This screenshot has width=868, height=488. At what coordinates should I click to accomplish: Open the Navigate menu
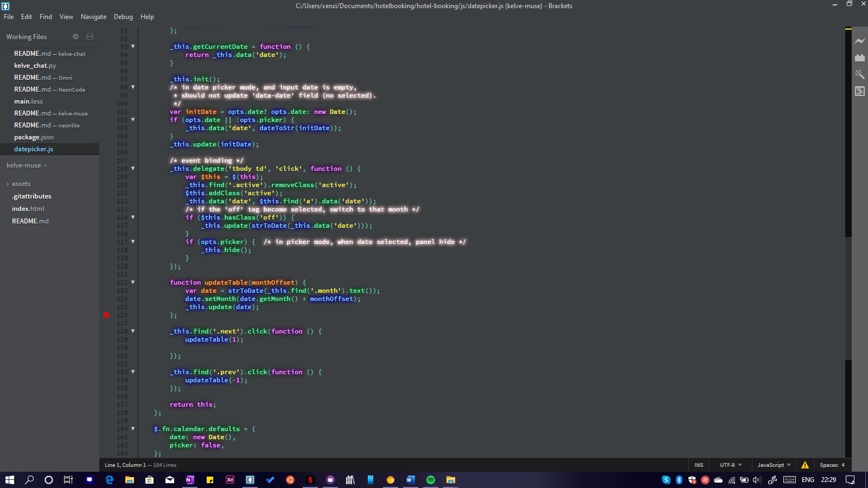[x=93, y=17]
